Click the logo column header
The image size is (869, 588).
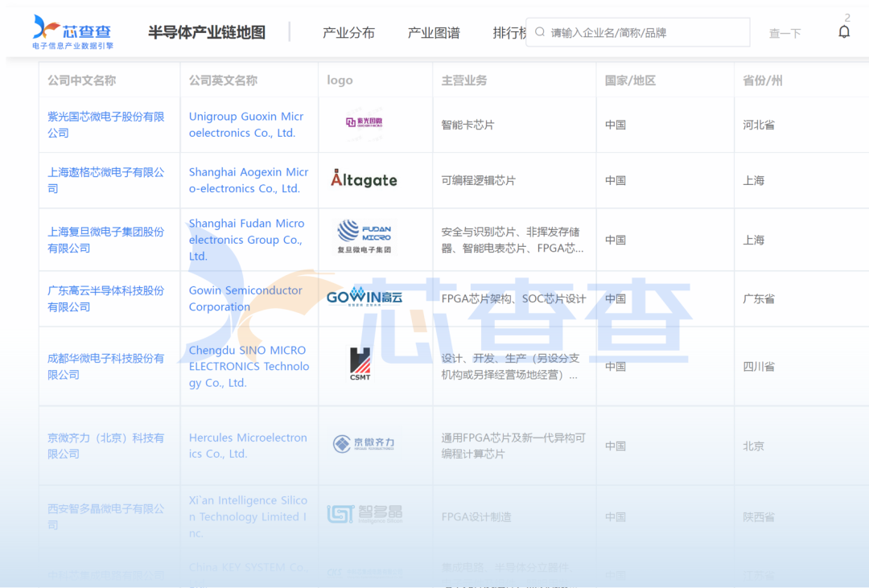click(340, 80)
